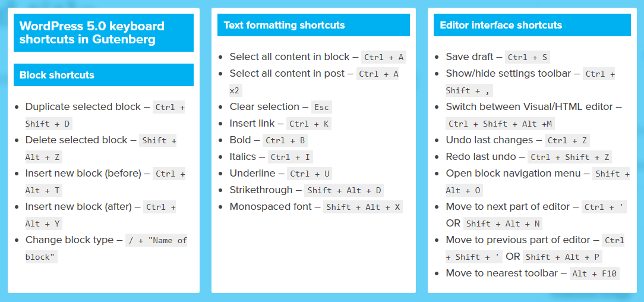The height and width of the screenshot is (302, 644).
Task: Click the "Esc" clear selection key label
Action: click(321, 107)
